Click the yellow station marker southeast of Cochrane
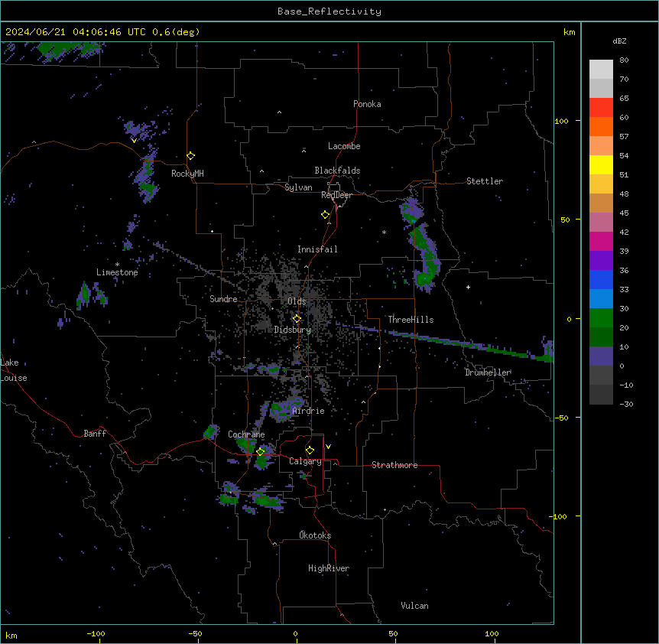The height and width of the screenshot is (644, 659). [261, 452]
